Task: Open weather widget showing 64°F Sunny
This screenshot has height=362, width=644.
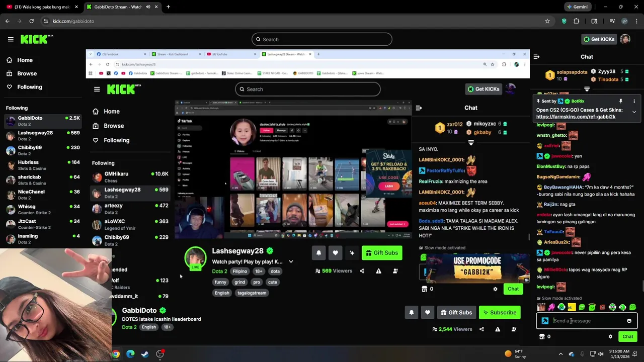Action: (515, 354)
